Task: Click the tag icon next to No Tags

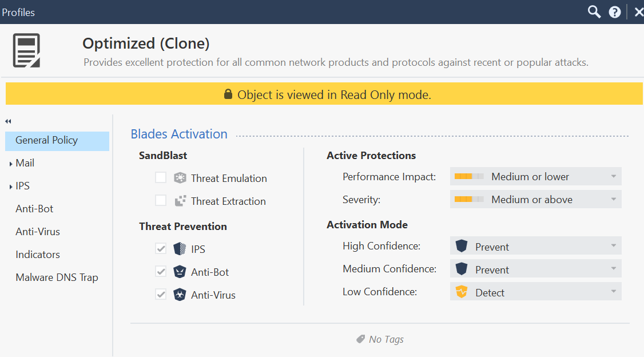Action: [360, 339]
